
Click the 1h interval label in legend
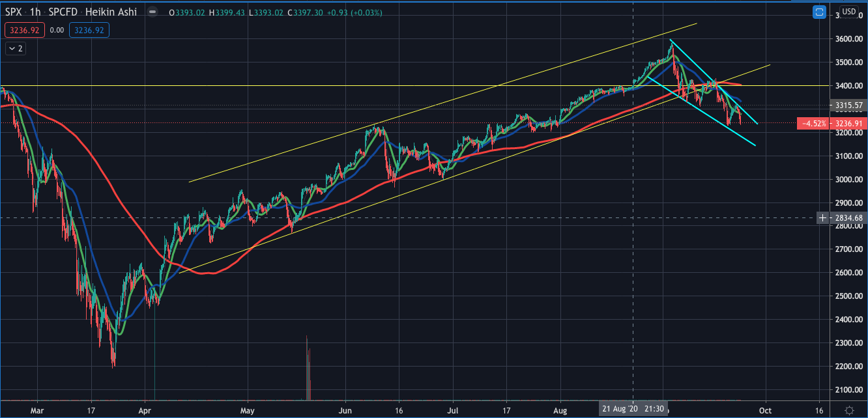[x=34, y=13]
